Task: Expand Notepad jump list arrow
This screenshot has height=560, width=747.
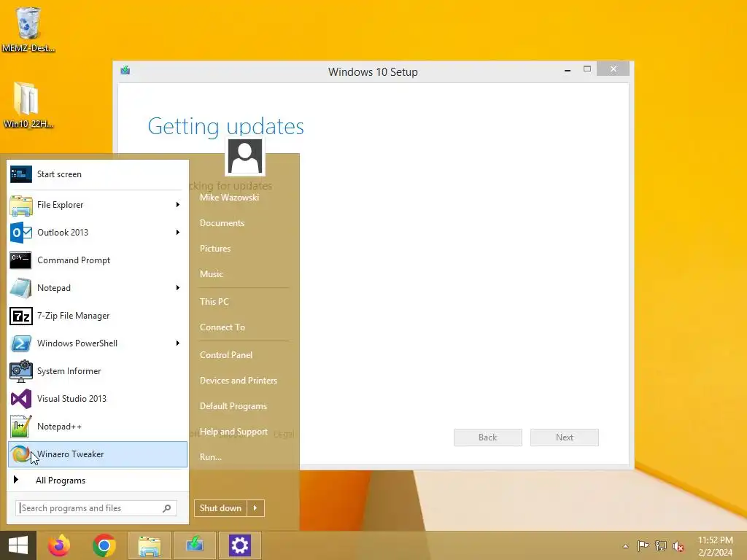Action: pos(178,287)
